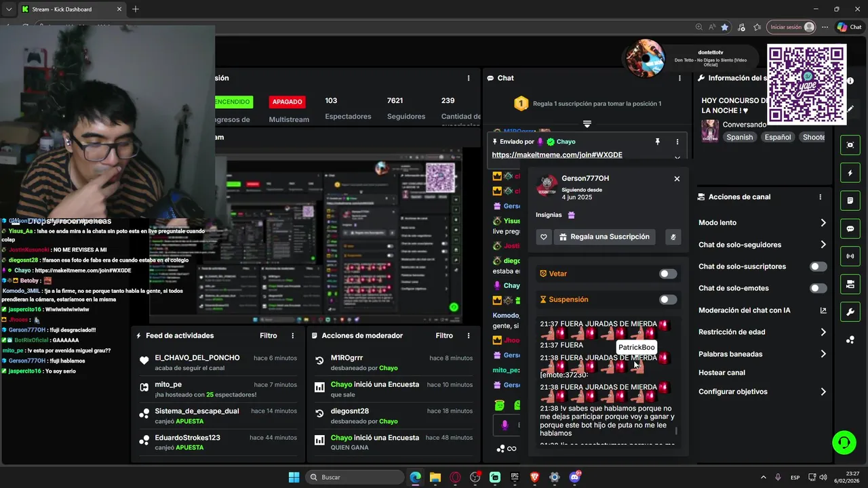Click Regala una Suscripción button
Viewport: 868px width, 488px height.
605,237
